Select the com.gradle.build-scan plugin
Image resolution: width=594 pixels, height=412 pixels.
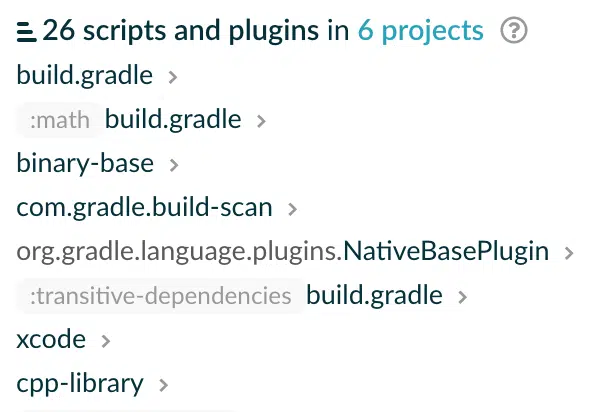tap(145, 208)
